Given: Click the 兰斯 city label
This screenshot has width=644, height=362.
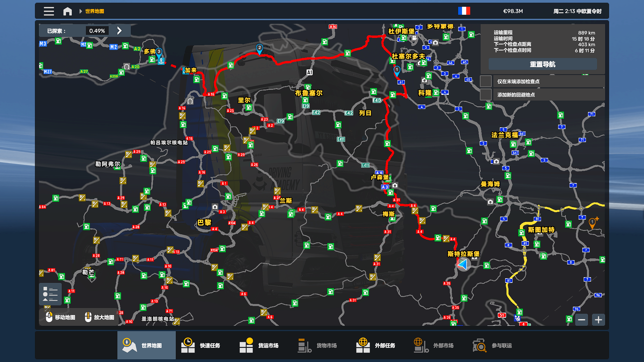Looking at the screenshot, I should [286, 201].
